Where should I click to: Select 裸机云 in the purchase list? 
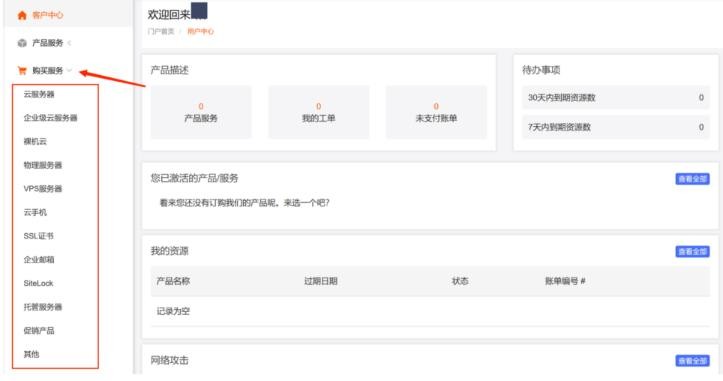(35, 141)
